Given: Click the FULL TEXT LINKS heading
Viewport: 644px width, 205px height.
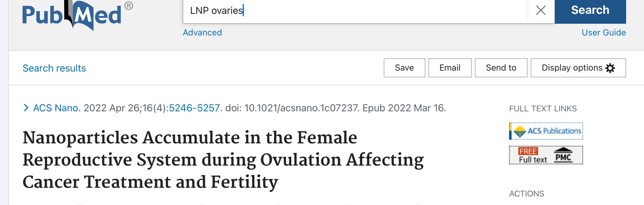Looking at the screenshot, I should pos(543,109).
